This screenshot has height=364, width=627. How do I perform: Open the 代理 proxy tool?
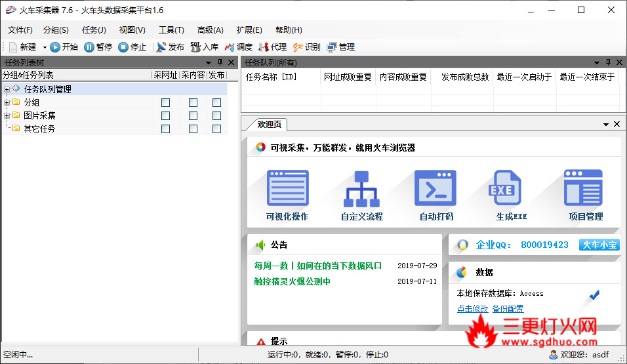pyautogui.click(x=273, y=47)
